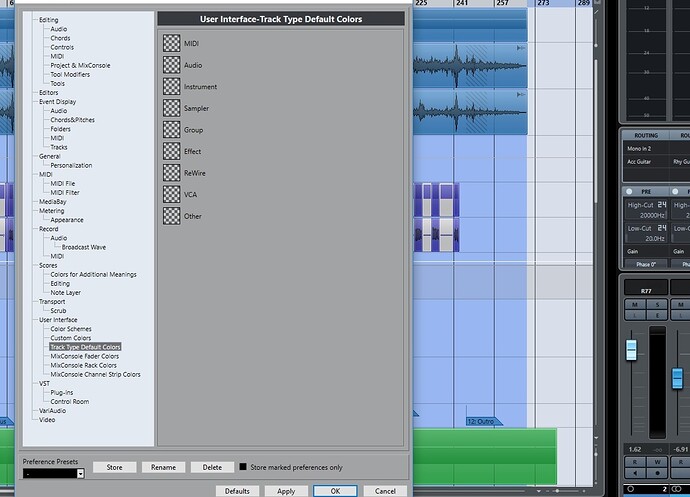
Task: Pick the ReWire track color swatch
Action: click(x=172, y=173)
